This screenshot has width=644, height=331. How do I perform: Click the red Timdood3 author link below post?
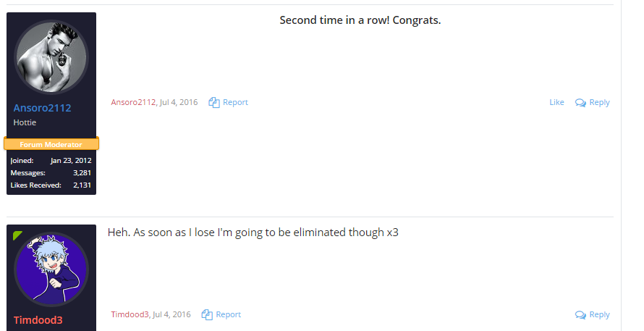click(130, 314)
